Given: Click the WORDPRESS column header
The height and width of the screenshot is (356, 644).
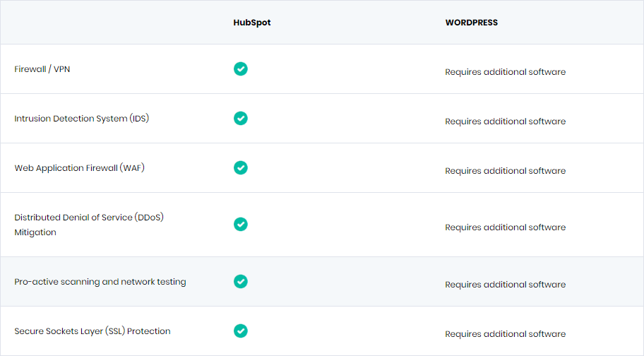Looking at the screenshot, I should pyautogui.click(x=472, y=23).
